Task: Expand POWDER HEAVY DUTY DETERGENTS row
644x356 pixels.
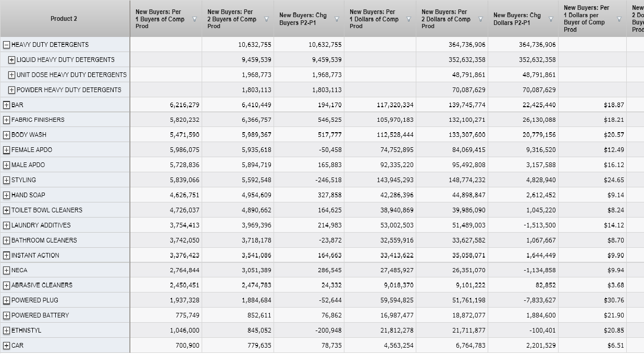Action: tap(12, 90)
